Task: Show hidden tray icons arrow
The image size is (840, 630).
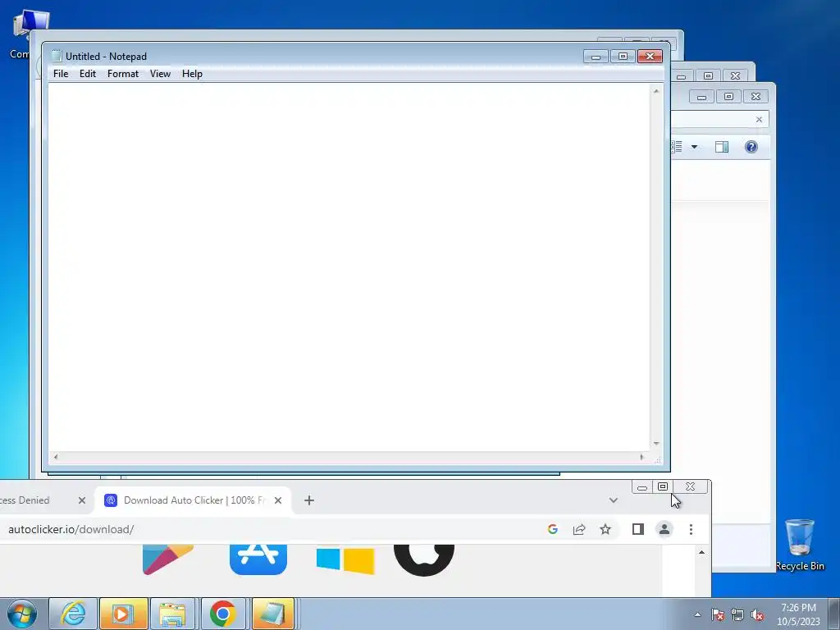Action: [697, 614]
